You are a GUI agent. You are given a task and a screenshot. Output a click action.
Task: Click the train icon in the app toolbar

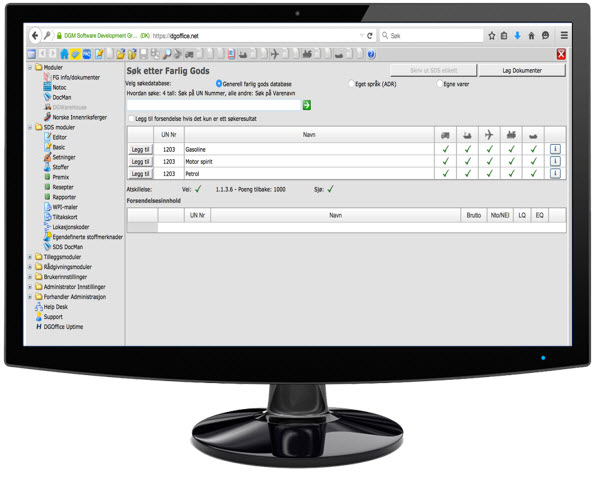307,55
